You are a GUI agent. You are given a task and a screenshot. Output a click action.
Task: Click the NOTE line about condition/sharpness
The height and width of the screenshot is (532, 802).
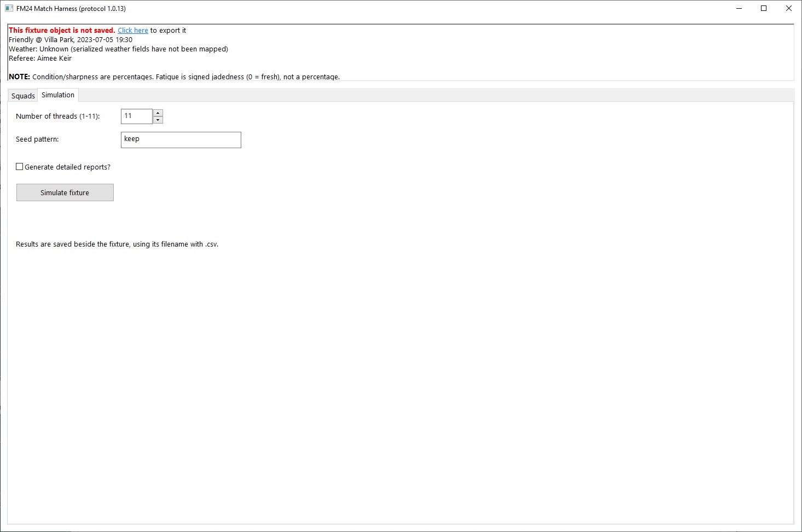coord(174,77)
